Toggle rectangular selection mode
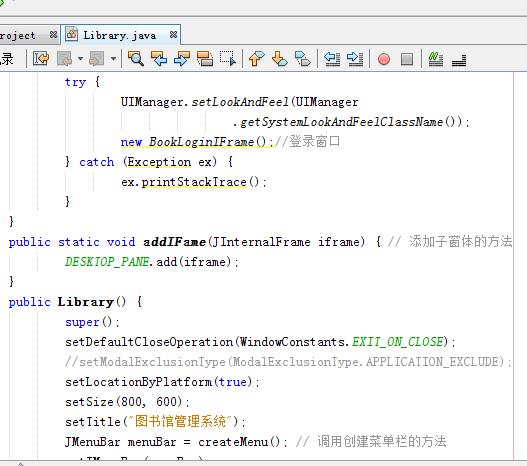The height and width of the screenshot is (466, 527). 228,59
